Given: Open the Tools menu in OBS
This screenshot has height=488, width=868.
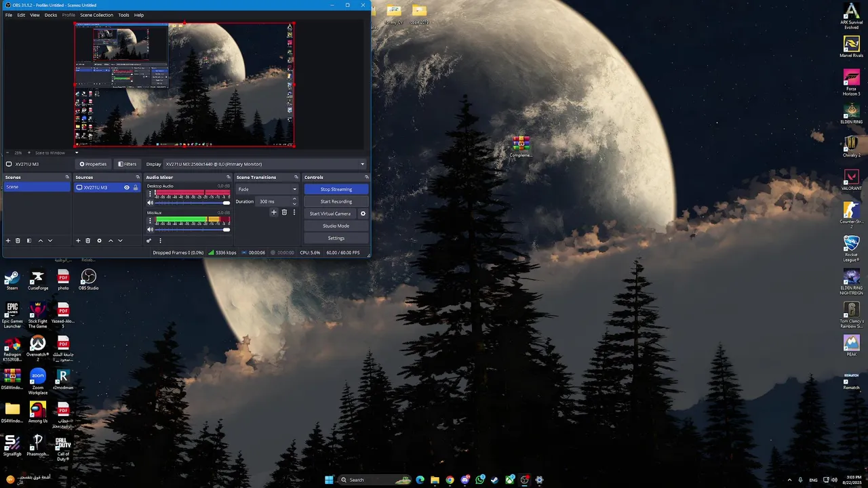Looking at the screenshot, I should point(123,15).
